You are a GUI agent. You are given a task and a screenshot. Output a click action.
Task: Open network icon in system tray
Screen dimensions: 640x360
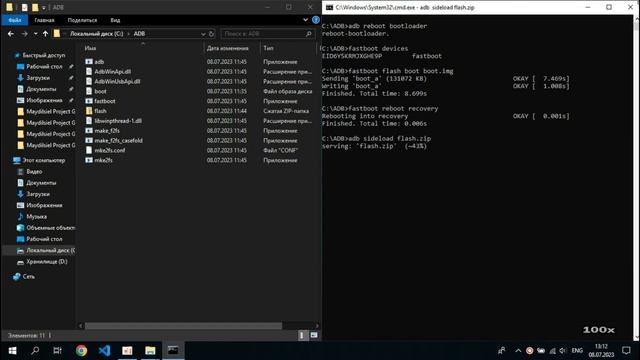click(552, 351)
